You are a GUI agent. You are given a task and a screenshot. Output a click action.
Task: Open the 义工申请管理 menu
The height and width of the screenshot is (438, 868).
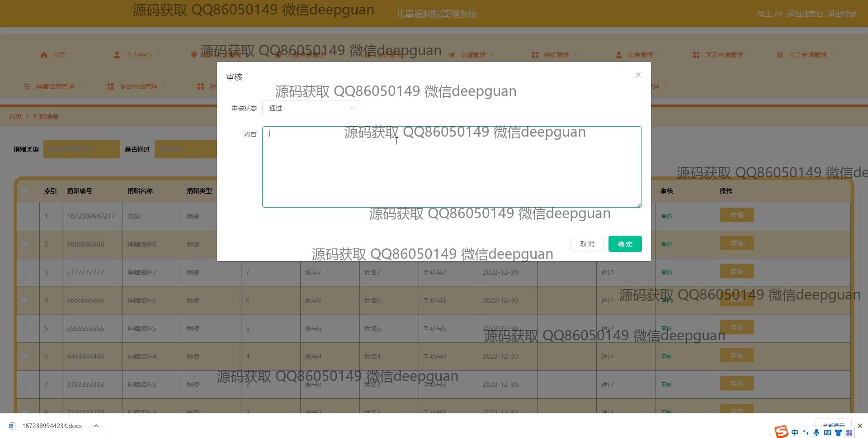point(807,55)
